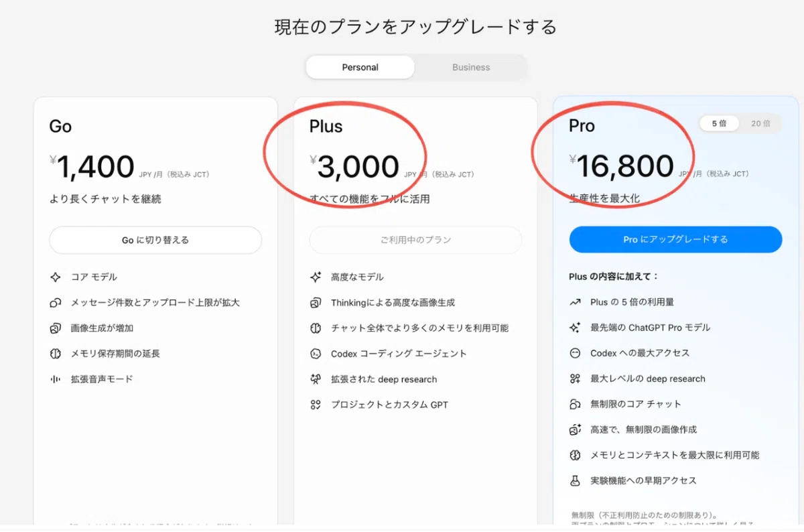Click the Pro plan title
Image resolution: width=804 pixels, height=532 pixels.
pyautogui.click(x=582, y=126)
